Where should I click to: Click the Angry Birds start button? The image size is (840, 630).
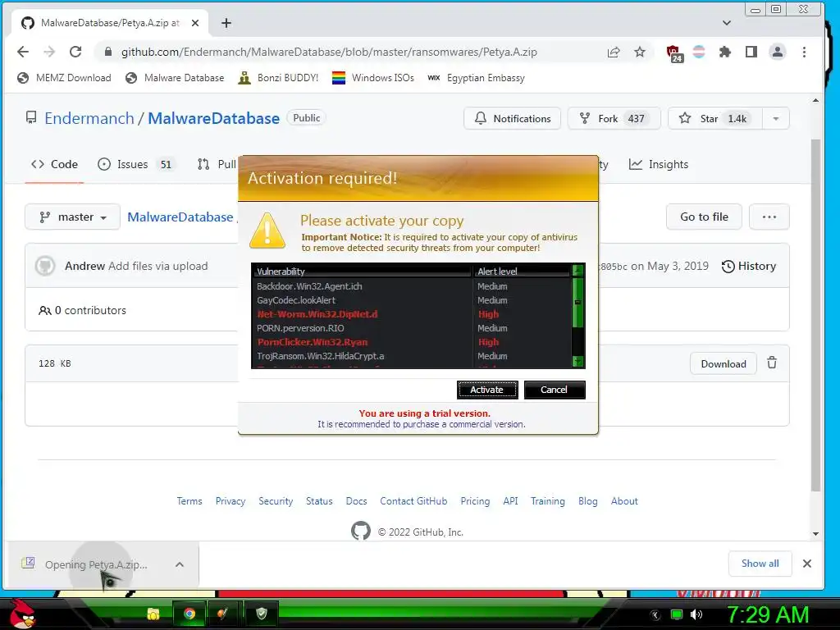pyautogui.click(x=22, y=614)
